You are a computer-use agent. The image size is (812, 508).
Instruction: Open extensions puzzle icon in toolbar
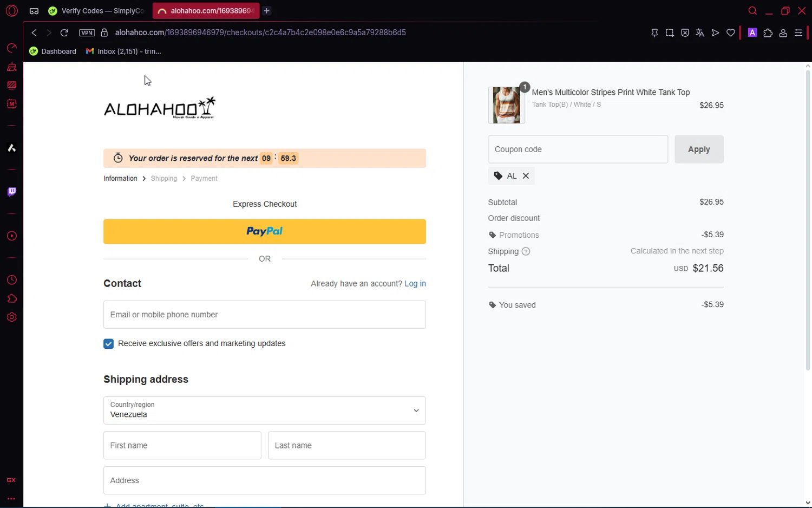[x=768, y=33]
